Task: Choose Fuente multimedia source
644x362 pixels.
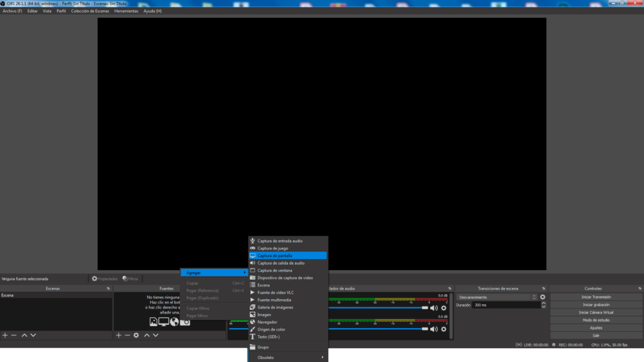Action: [x=287, y=300]
